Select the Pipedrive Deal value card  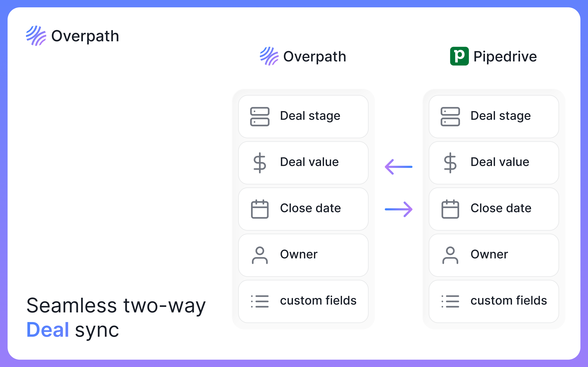[494, 163]
